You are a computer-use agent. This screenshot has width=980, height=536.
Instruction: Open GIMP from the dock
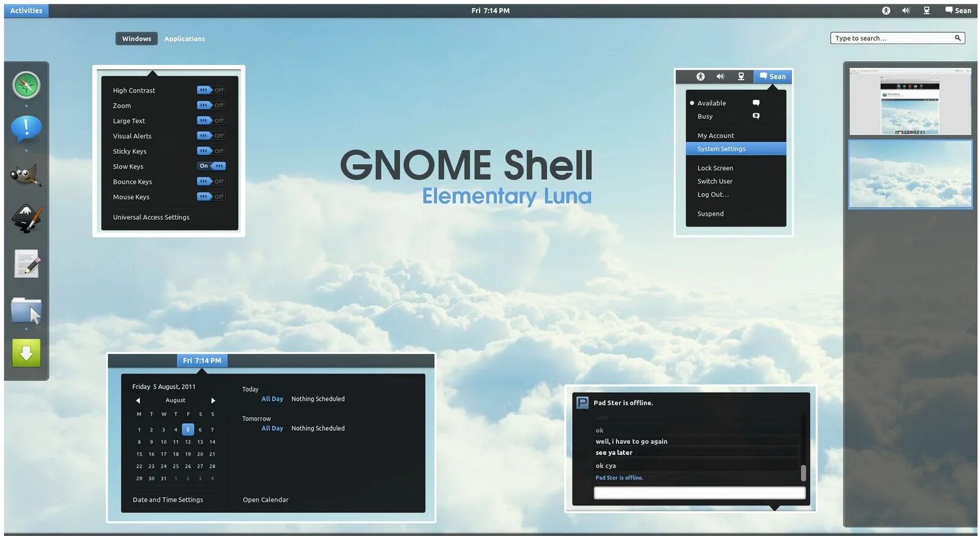coord(26,176)
